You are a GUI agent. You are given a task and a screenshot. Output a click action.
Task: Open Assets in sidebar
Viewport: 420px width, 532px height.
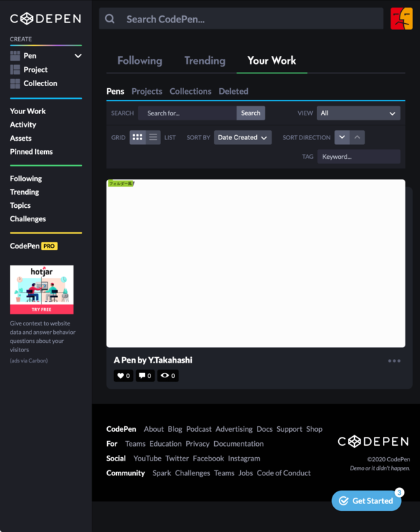click(21, 139)
